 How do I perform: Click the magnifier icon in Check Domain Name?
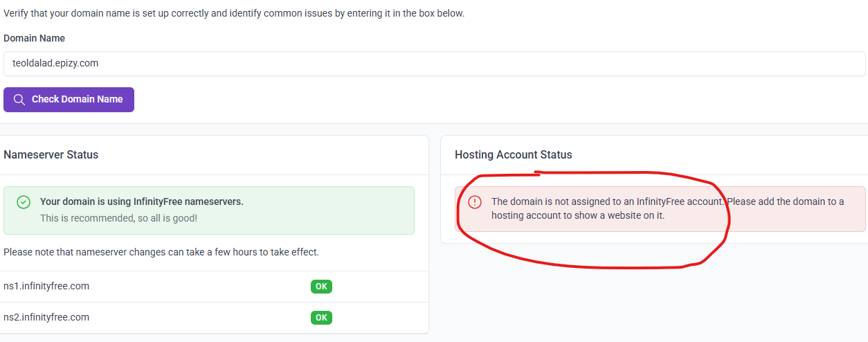coord(19,100)
